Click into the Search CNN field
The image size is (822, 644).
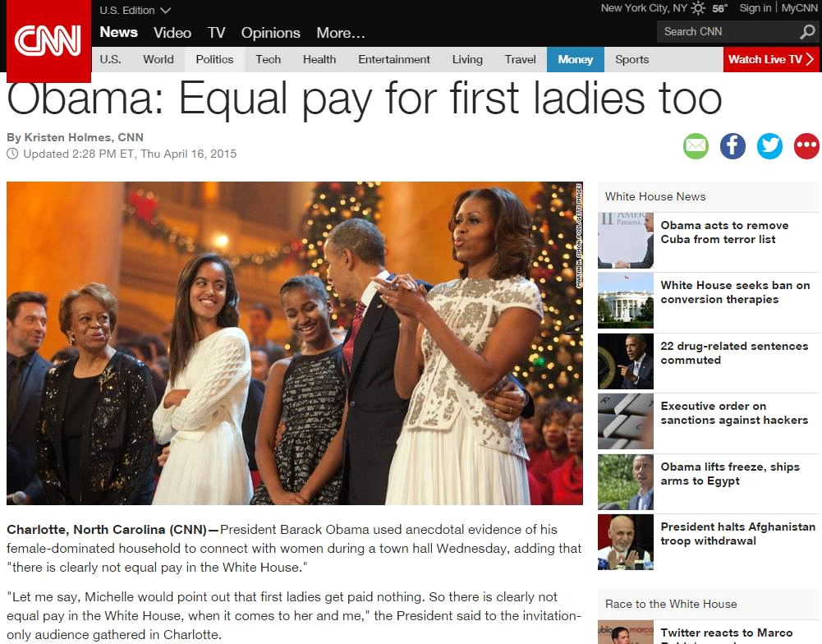pyautogui.click(x=728, y=32)
